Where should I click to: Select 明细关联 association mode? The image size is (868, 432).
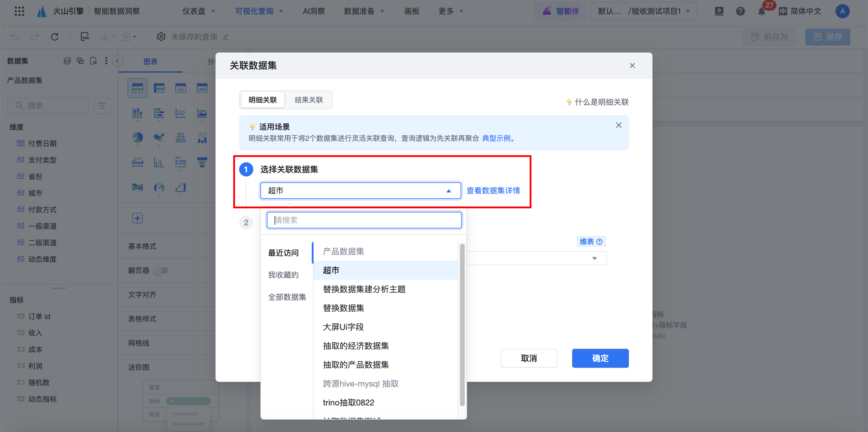pyautogui.click(x=262, y=100)
